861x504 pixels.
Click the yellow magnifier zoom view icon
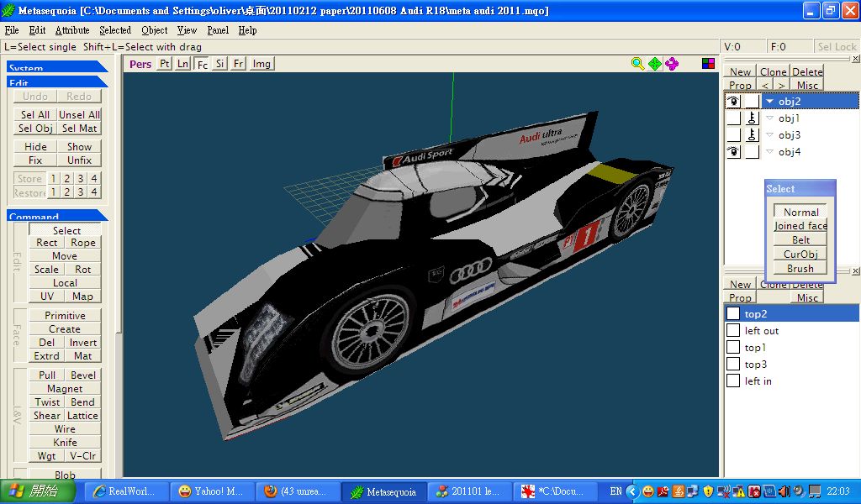[x=637, y=64]
